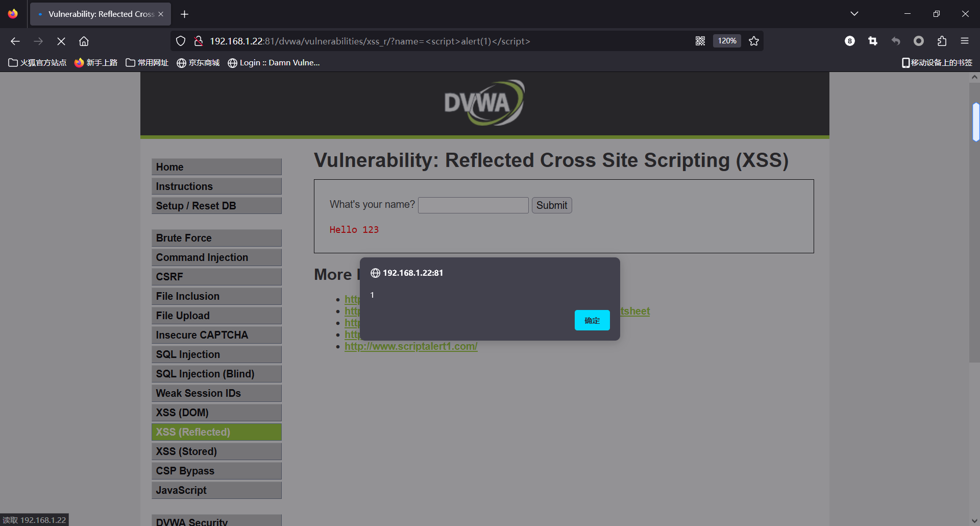
Task: Open Insecure CAPTCHA page
Action: coord(216,335)
